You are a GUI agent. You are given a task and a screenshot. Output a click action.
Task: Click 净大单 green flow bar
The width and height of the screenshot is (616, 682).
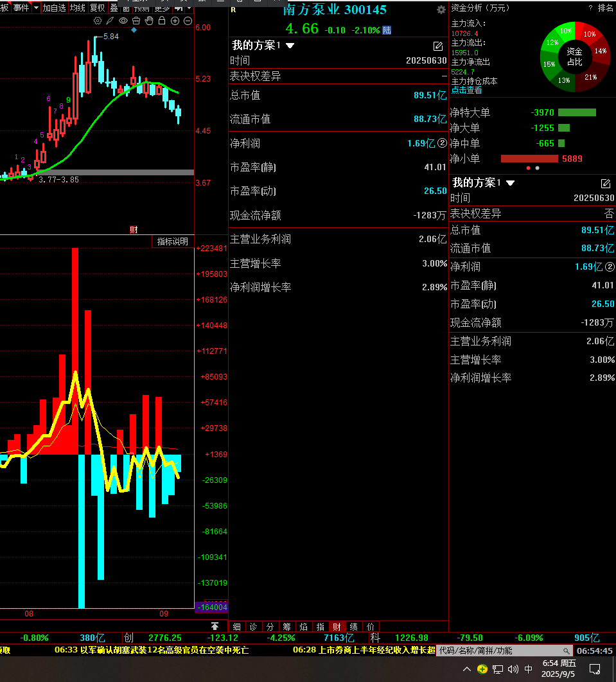[564, 128]
